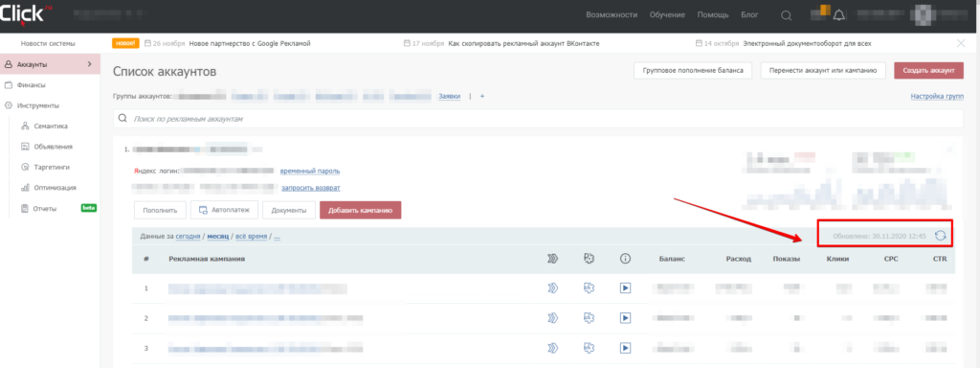Read news Как скопировать рекламный аккаунт ВКонтакте

click(x=523, y=44)
